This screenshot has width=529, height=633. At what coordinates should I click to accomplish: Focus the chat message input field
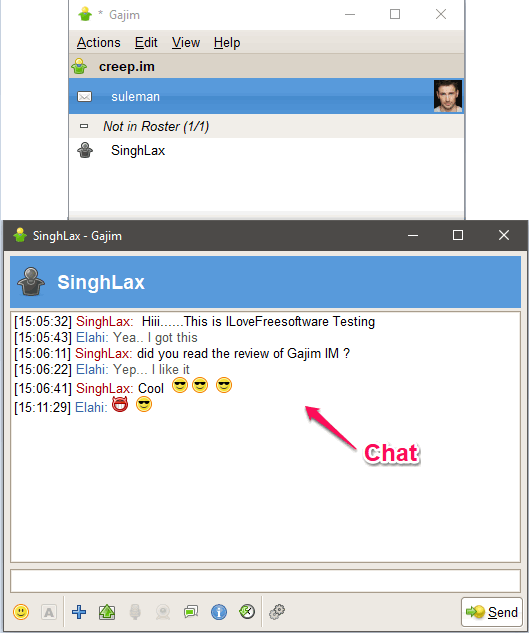265,581
